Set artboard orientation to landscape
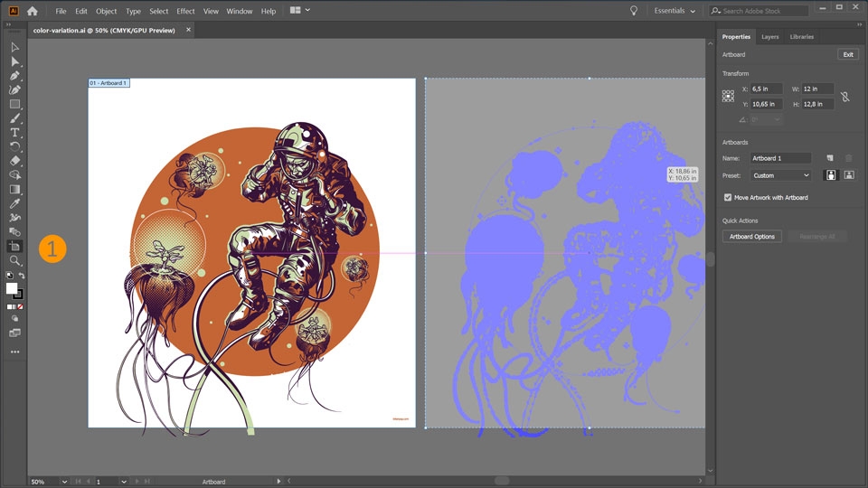Viewport: 868px width, 488px height. pos(849,175)
